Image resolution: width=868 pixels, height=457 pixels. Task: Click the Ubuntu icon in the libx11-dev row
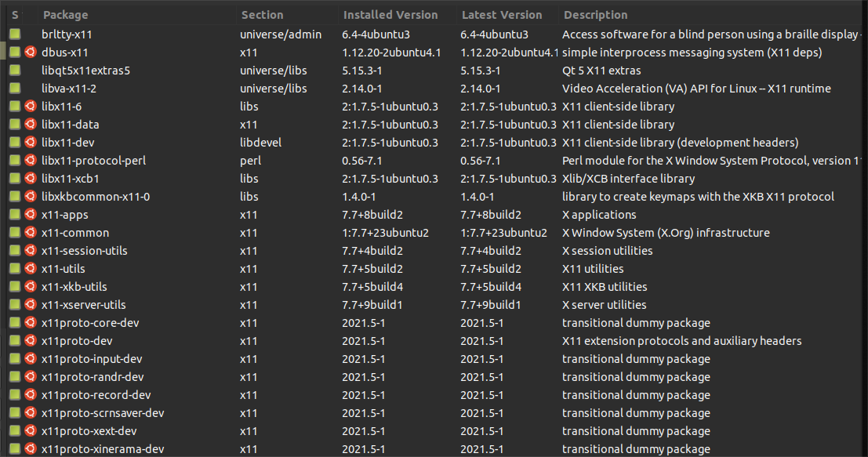[x=31, y=142]
